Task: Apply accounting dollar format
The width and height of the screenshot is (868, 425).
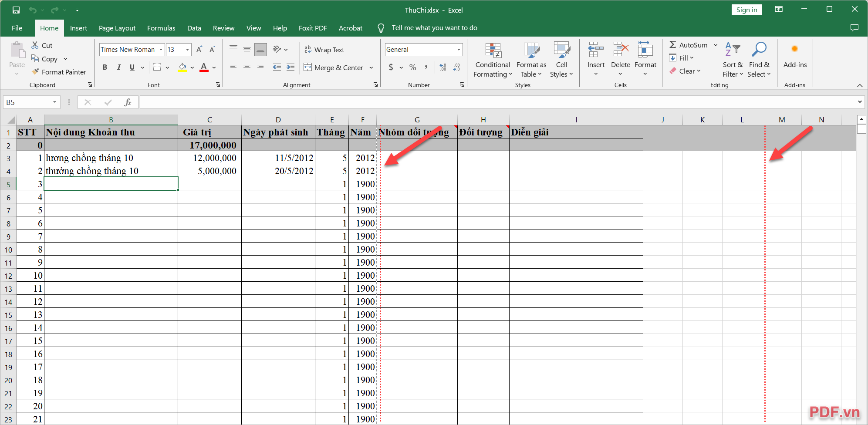Action: tap(391, 67)
